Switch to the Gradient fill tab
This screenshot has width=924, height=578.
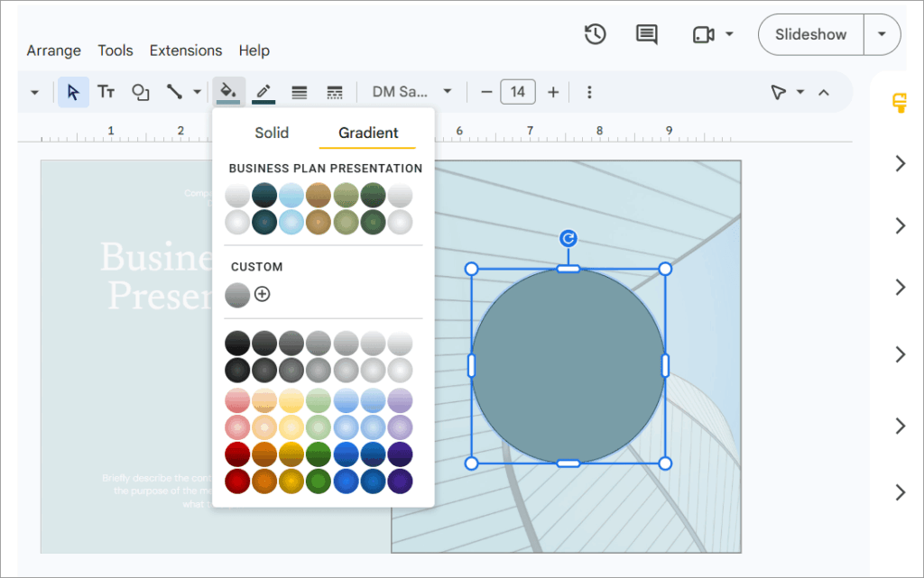368,133
